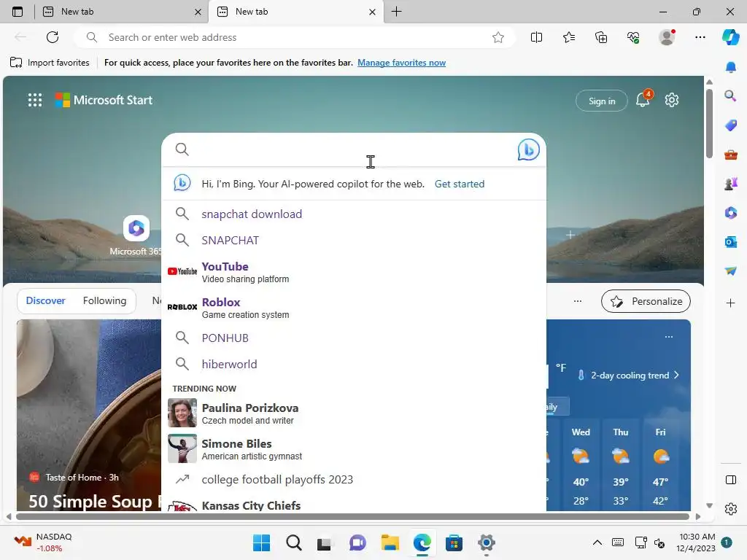The image size is (747, 560).
Task: Open Outlook in the sidebar
Action: point(731,242)
